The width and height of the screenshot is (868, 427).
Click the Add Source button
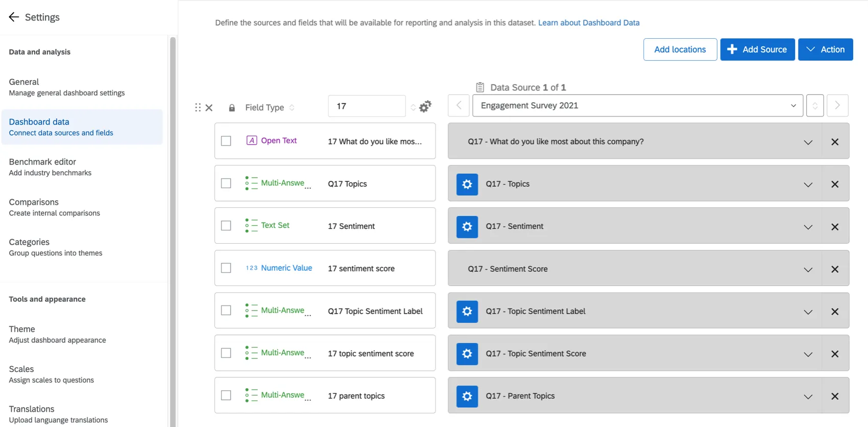(757, 50)
